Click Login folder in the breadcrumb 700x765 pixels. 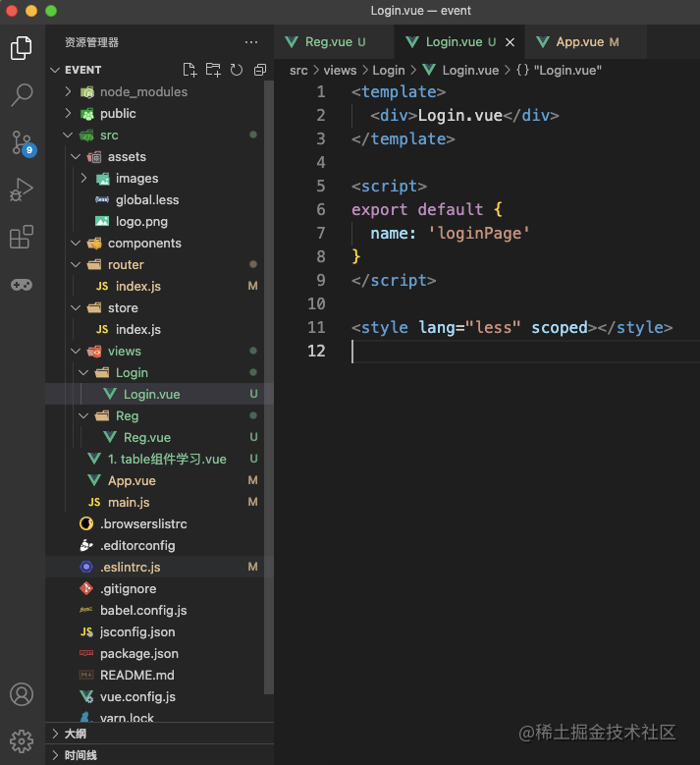tap(389, 71)
